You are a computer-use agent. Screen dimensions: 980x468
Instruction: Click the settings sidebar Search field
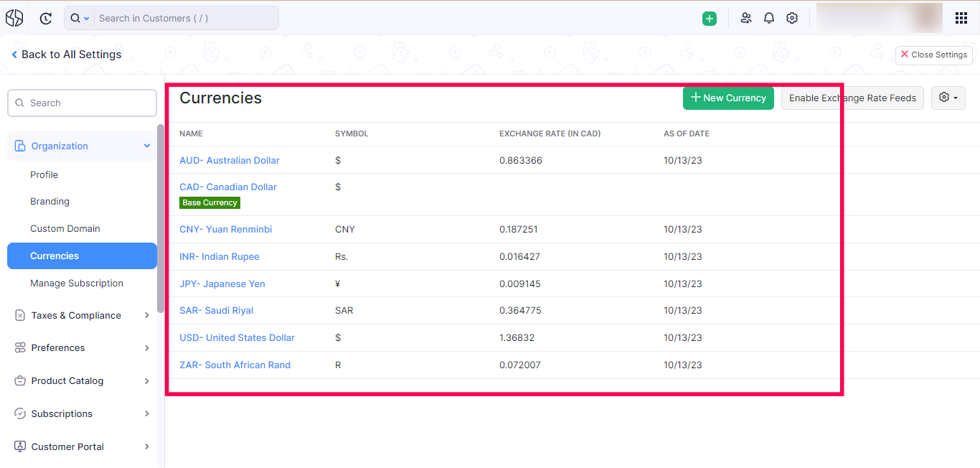[x=82, y=103]
